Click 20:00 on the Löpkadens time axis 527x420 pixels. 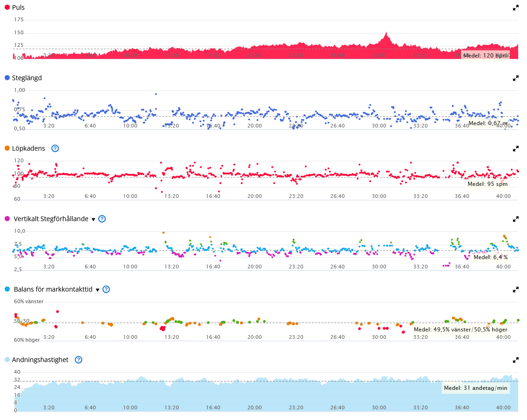[254, 196]
